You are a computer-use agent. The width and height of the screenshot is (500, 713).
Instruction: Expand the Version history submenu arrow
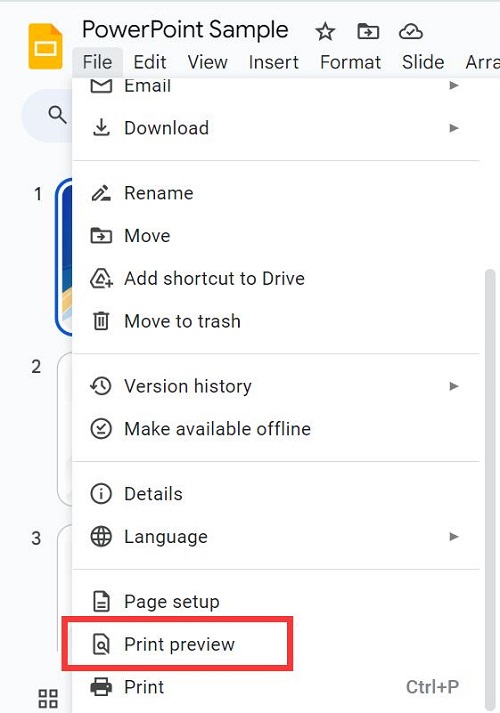click(x=454, y=386)
